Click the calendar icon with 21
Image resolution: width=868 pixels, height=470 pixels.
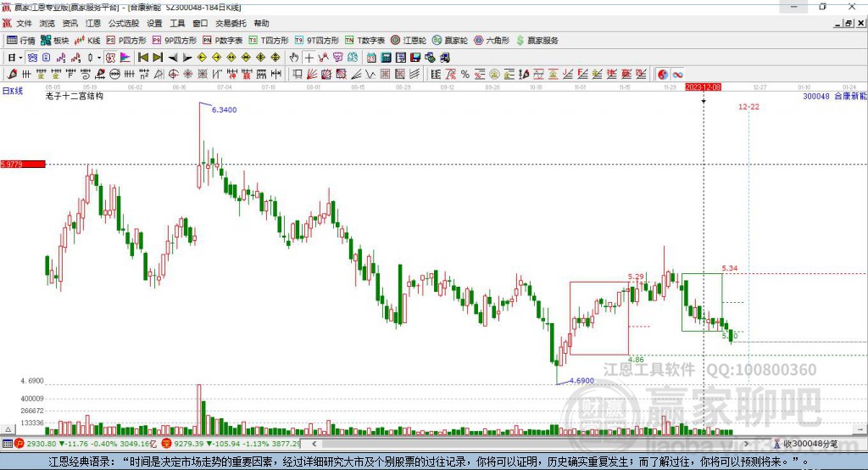pyautogui.click(x=371, y=58)
